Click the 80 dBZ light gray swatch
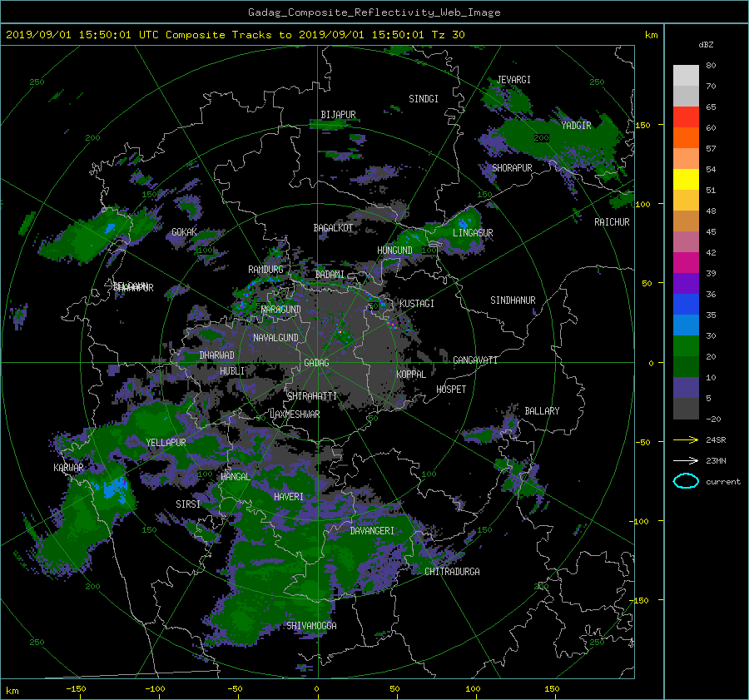The height and width of the screenshot is (700, 749). (x=686, y=76)
